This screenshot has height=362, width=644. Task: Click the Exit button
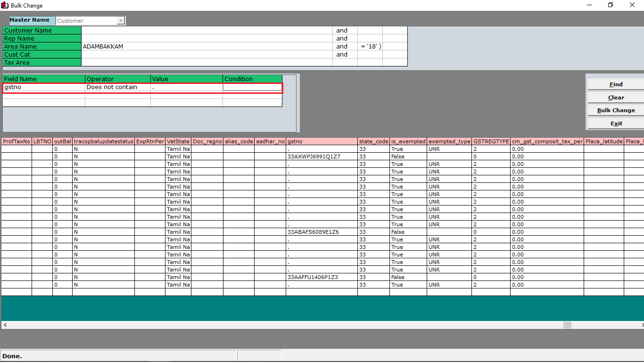(616, 123)
